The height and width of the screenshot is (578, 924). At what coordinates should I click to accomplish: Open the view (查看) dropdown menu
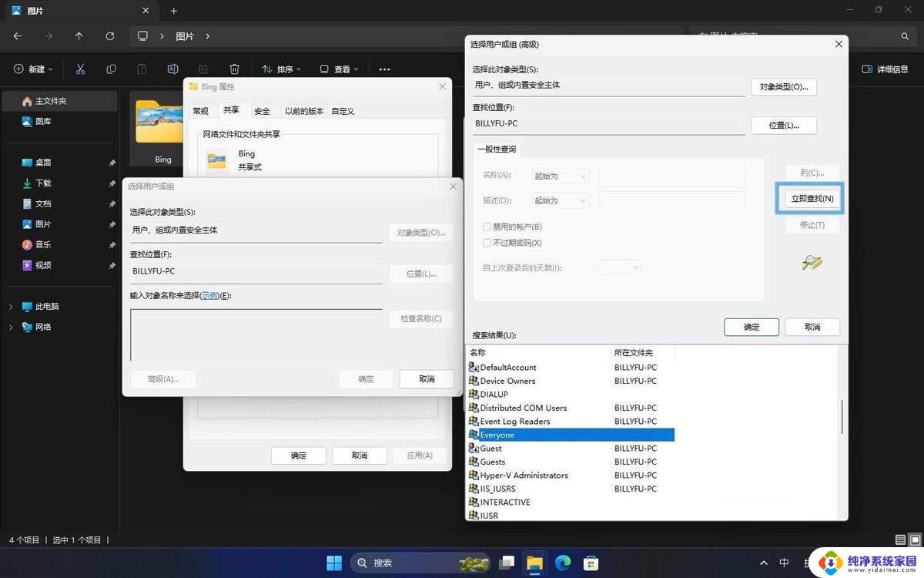tap(340, 69)
